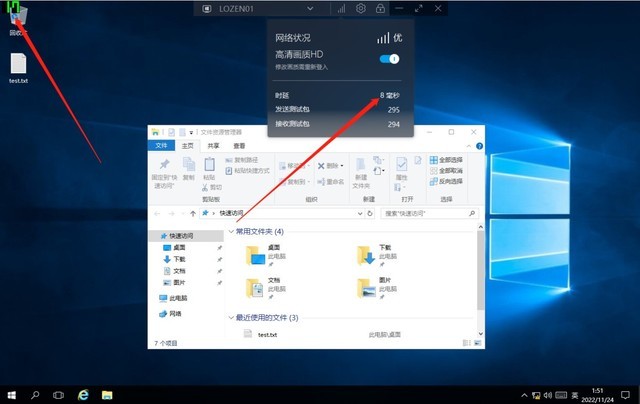Collapse the 常用文件夹 group
The image size is (640, 404).
click(233, 231)
